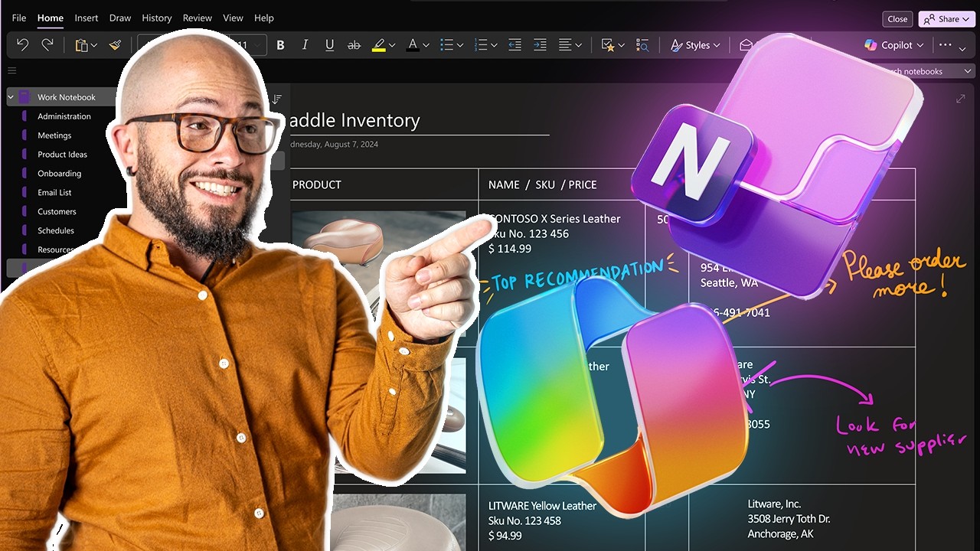Collapse the Work Notebook tree
Viewport: 980px width, 551px height.
[x=11, y=97]
